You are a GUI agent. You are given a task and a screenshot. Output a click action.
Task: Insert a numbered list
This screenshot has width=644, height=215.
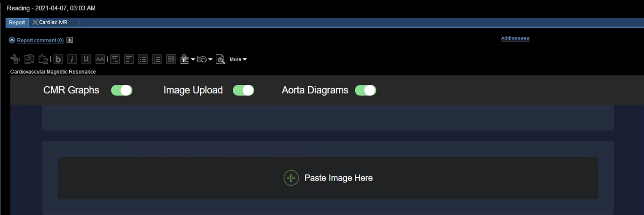coord(157,59)
